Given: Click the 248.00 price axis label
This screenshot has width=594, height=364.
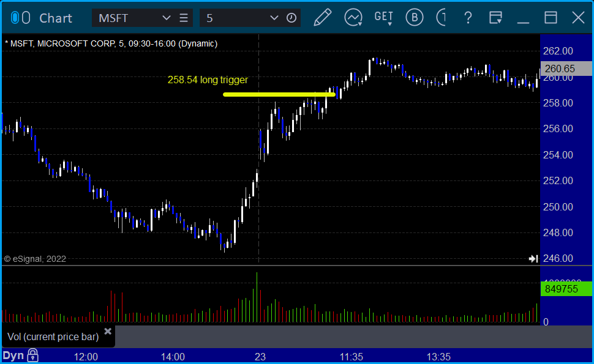Looking at the screenshot, I should point(558,232).
